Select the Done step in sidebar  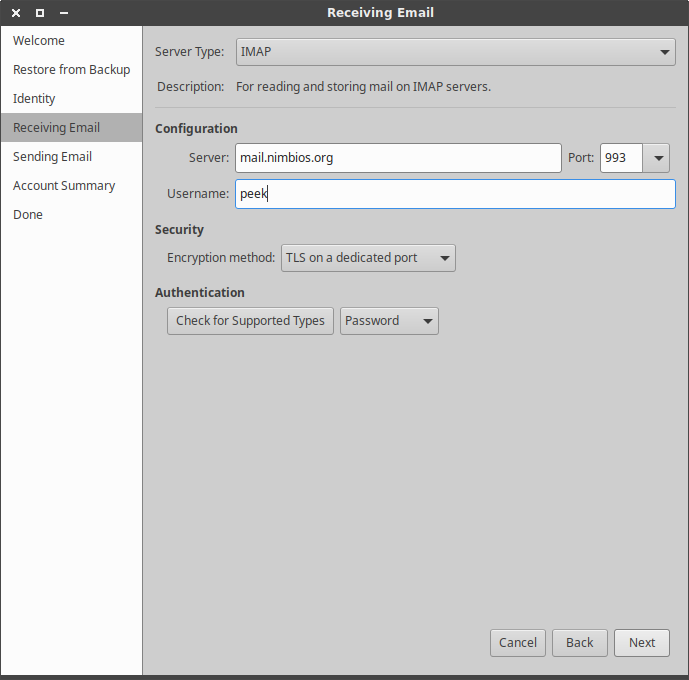(x=28, y=215)
